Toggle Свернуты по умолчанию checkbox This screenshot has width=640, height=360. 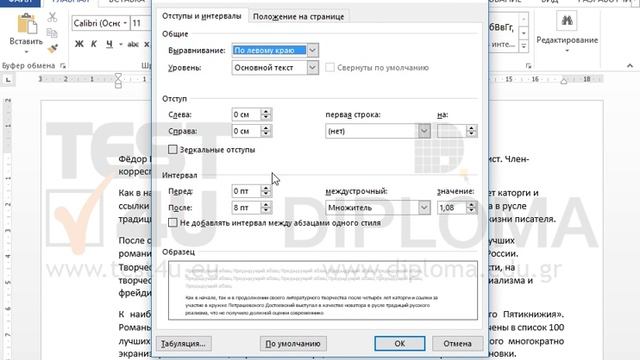point(329,68)
